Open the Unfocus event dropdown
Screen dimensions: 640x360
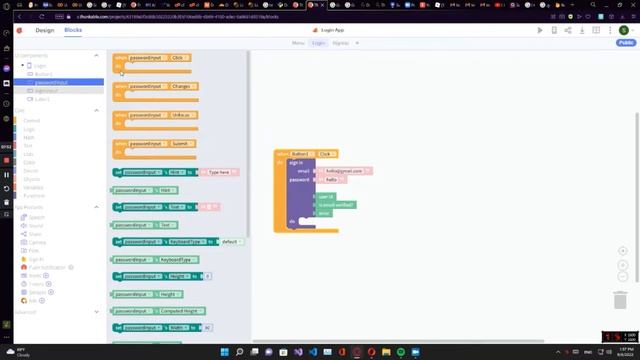pyautogui.click(x=182, y=115)
